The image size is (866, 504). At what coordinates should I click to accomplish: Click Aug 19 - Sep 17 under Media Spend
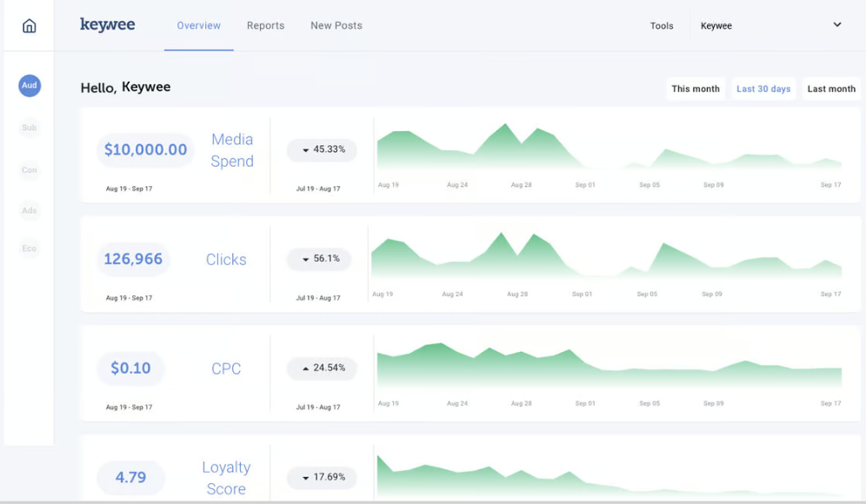click(x=130, y=189)
